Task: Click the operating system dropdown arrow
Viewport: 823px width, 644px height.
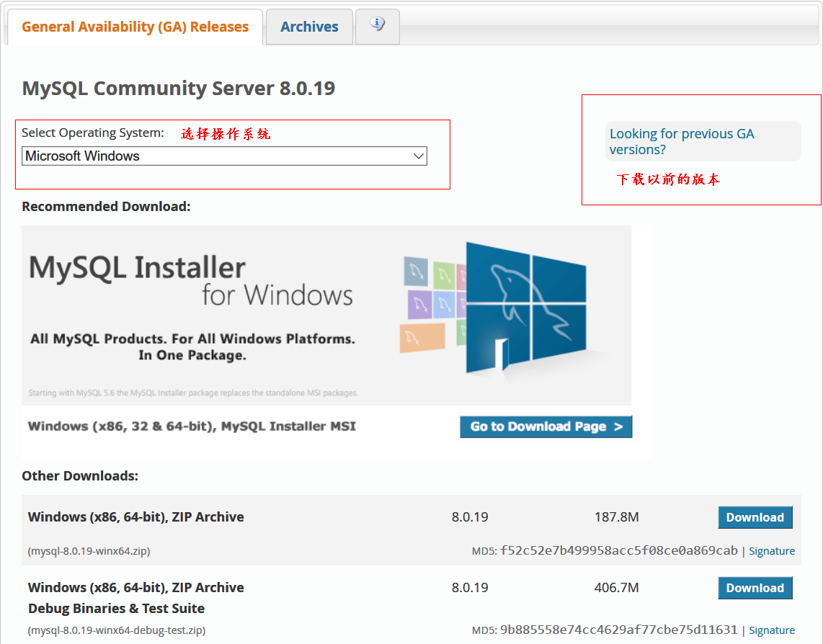Action: (x=418, y=156)
